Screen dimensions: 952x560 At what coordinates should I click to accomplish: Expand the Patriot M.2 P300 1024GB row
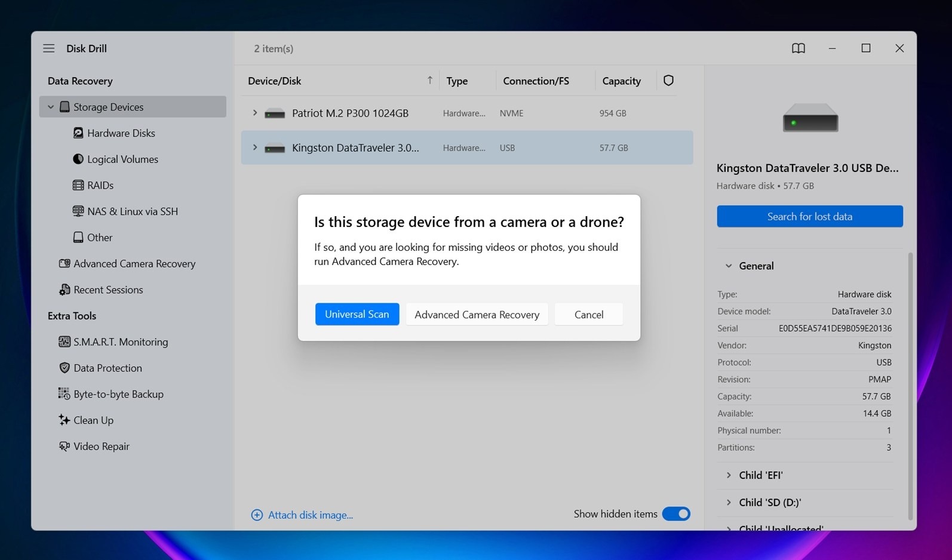[x=255, y=113]
